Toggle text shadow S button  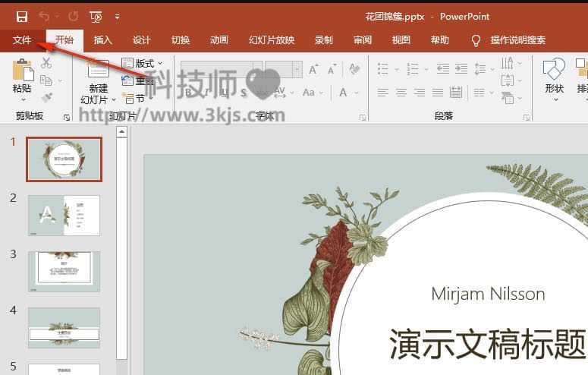point(244,93)
